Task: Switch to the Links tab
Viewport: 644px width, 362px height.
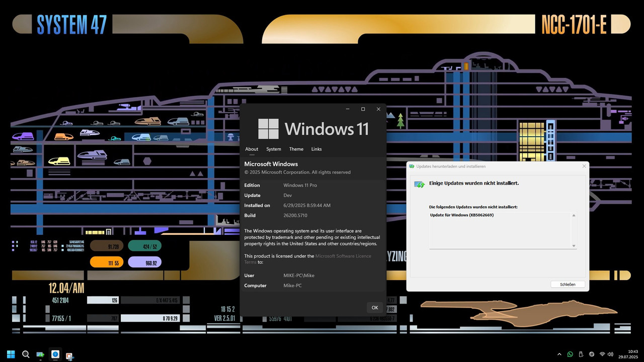Action: pos(316,149)
